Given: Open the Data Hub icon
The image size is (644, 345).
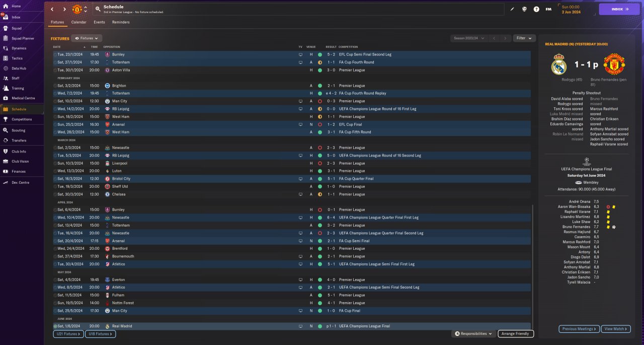Looking at the screenshot, I should click(6, 68).
